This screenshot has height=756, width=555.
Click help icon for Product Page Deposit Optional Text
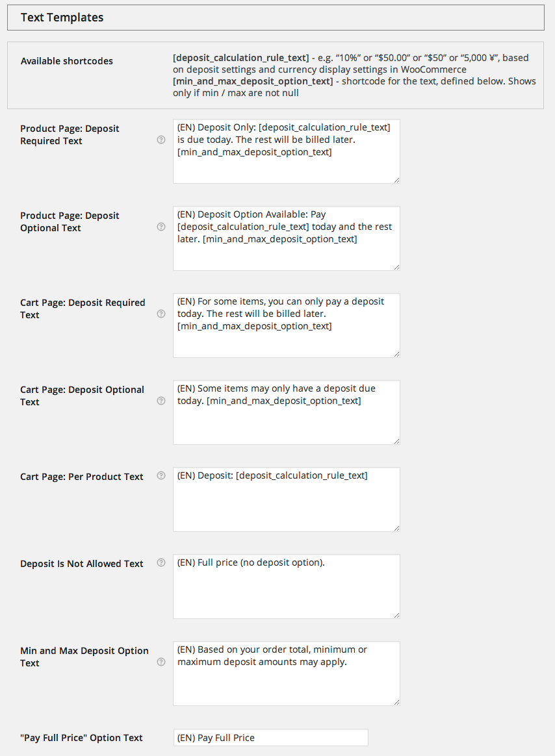coord(161,227)
